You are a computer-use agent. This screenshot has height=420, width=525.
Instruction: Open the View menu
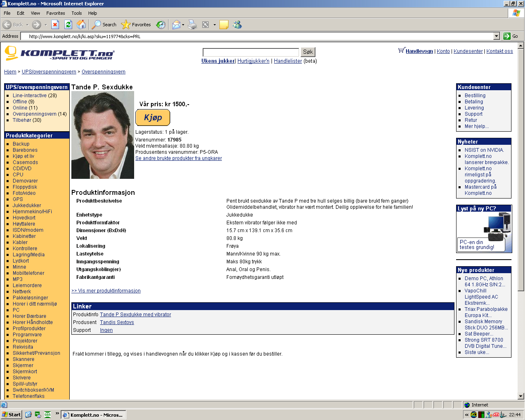[36, 13]
